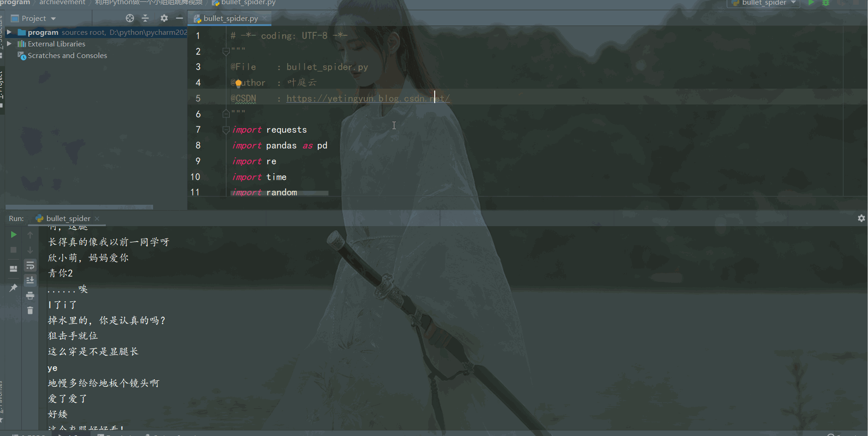Screen dimensions: 868x436
Task: Expand External Libraries node
Action: pyautogui.click(x=9, y=44)
